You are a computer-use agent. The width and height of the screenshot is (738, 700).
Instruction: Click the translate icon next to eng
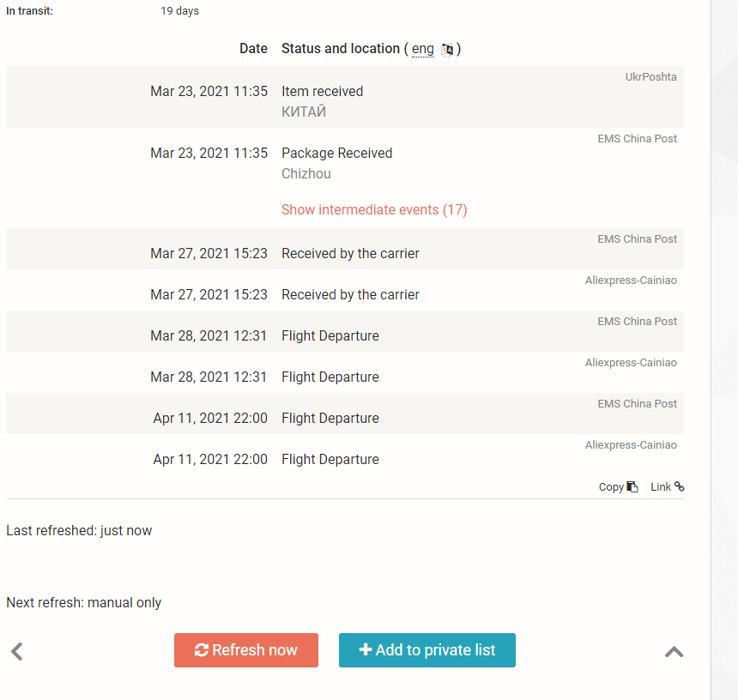(447, 49)
